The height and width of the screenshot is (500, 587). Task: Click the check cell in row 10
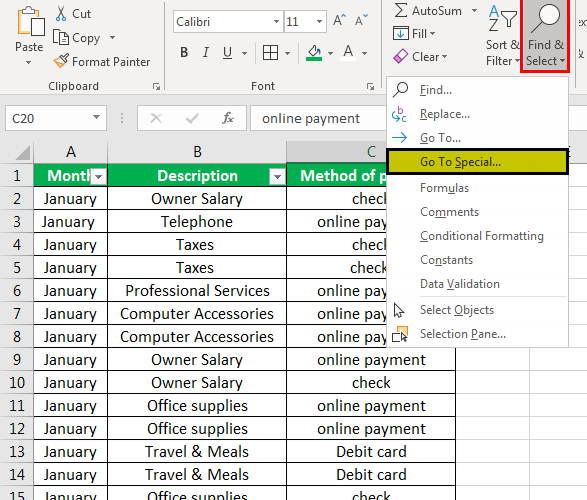pyautogui.click(x=371, y=383)
